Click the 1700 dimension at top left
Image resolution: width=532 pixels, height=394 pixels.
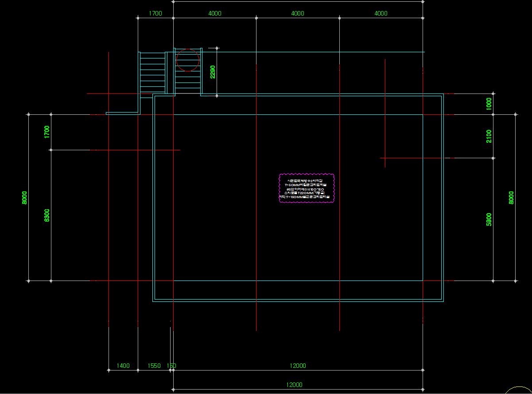click(155, 13)
